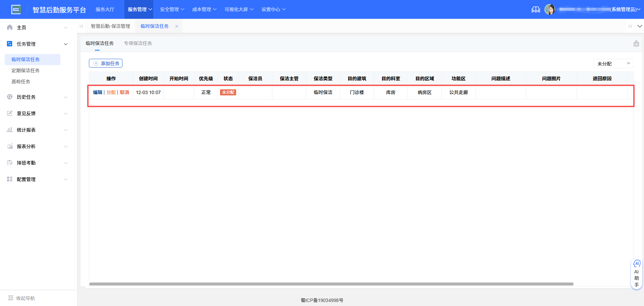Image resolution: width=644 pixels, height=306 pixels.
Task: Expand the 设置中心 menu chevron
Action: (284, 9)
